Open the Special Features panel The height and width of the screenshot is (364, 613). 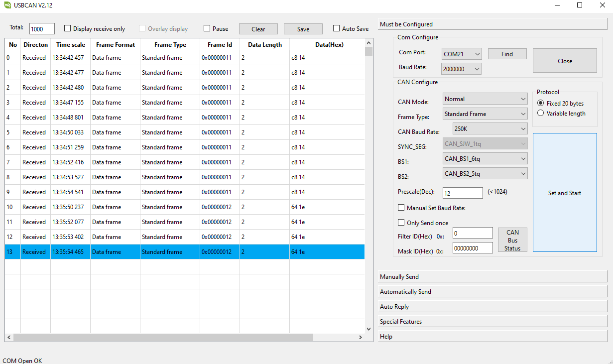point(492,322)
